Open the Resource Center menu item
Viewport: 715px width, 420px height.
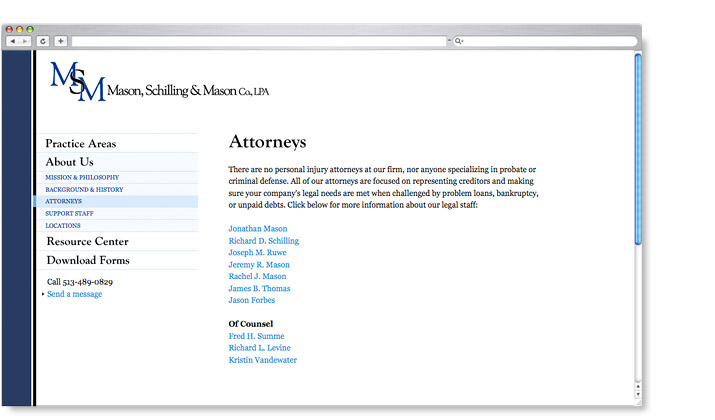[x=88, y=241]
